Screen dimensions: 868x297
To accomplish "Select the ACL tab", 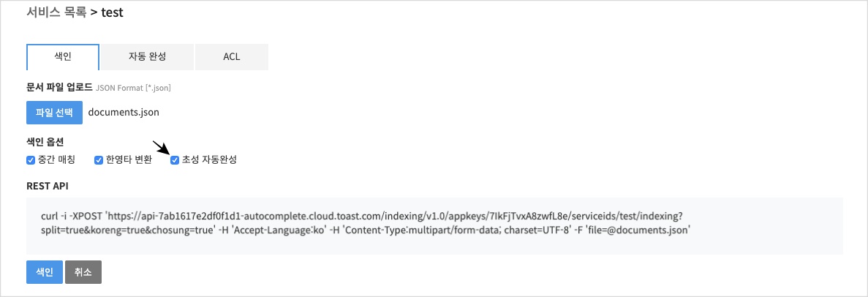I will (x=231, y=56).
